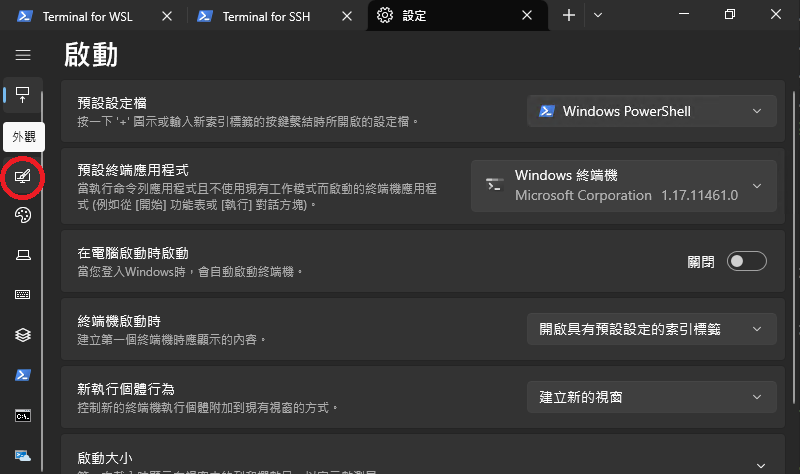Toggle launch on machine startup (在電腦啟動時啟動) switch
This screenshot has height=474, width=800.
point(746,261)
